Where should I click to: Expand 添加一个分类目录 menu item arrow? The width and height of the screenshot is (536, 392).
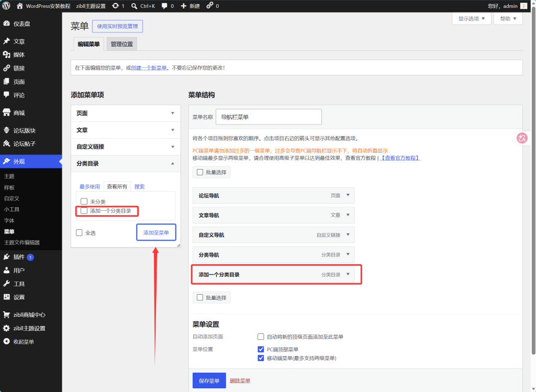click(x=348, y=274)
